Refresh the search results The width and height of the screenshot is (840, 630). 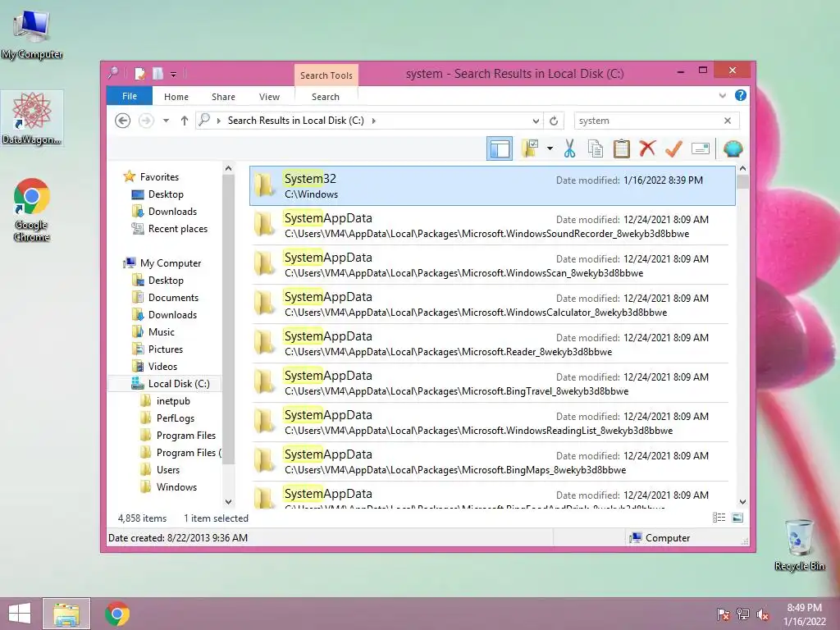554,121
